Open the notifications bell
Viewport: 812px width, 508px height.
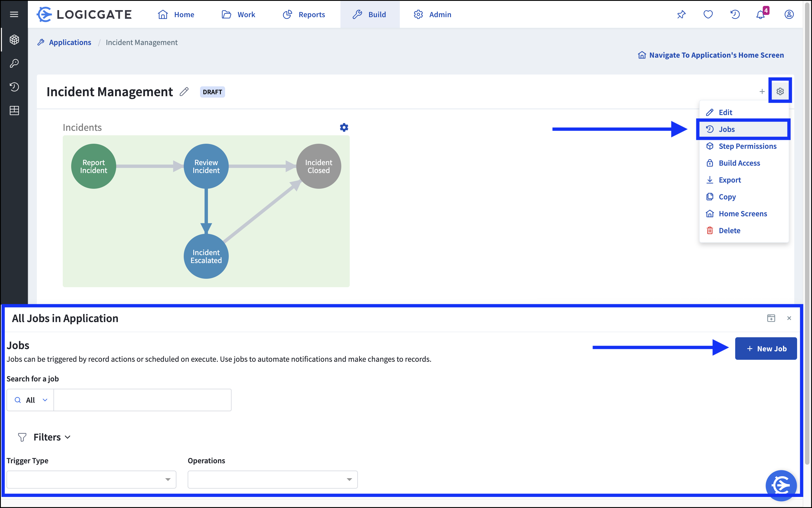(761, 14)
